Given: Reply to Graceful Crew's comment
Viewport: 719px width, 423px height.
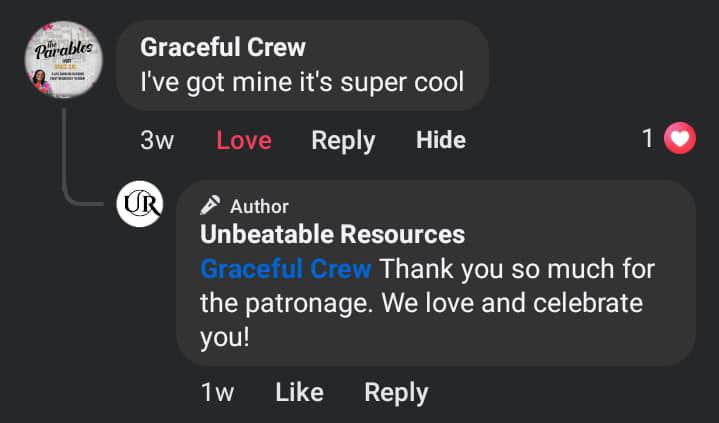Looking at the screenshot, I should point(343,140).
